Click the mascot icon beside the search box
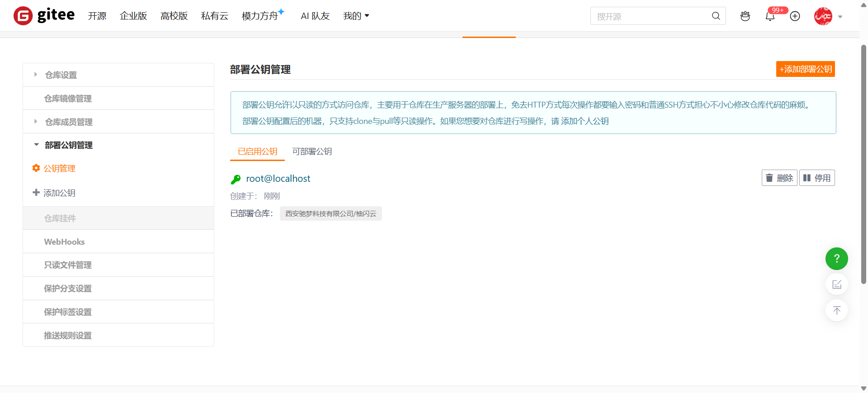 [745, 16]
